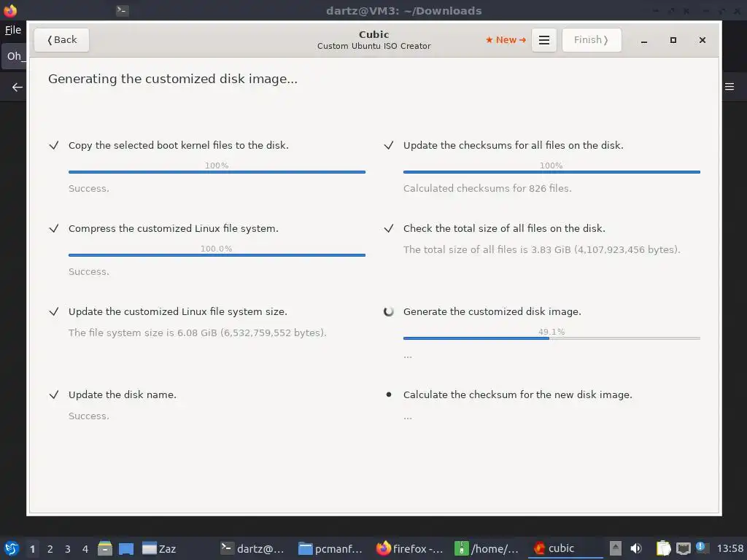747x560 pixels.
Task: Click the 49.1% progress label
Action: click(x=551, y=332)
